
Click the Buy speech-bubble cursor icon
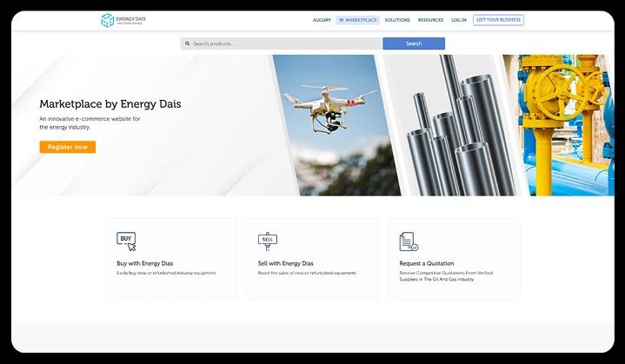coord(126,242)
